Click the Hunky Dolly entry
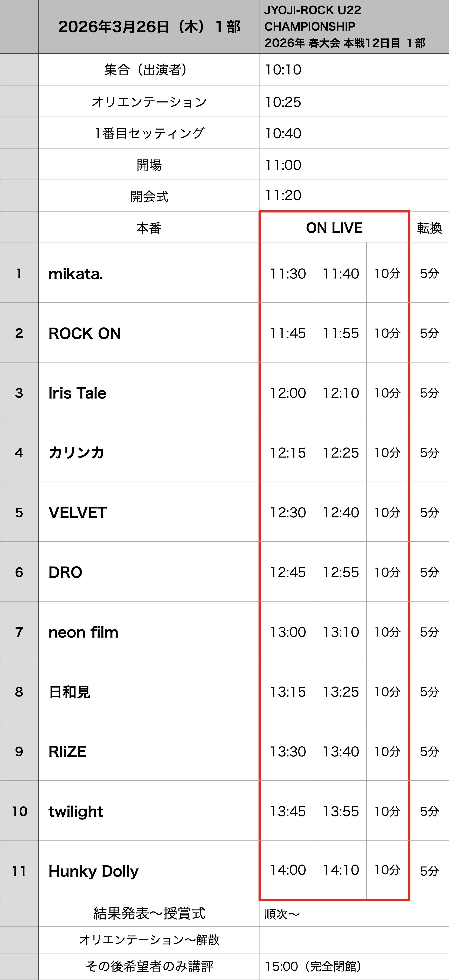The width and height of the screenshot is (449, 980). pyautogui.click(x=93, y=871)
